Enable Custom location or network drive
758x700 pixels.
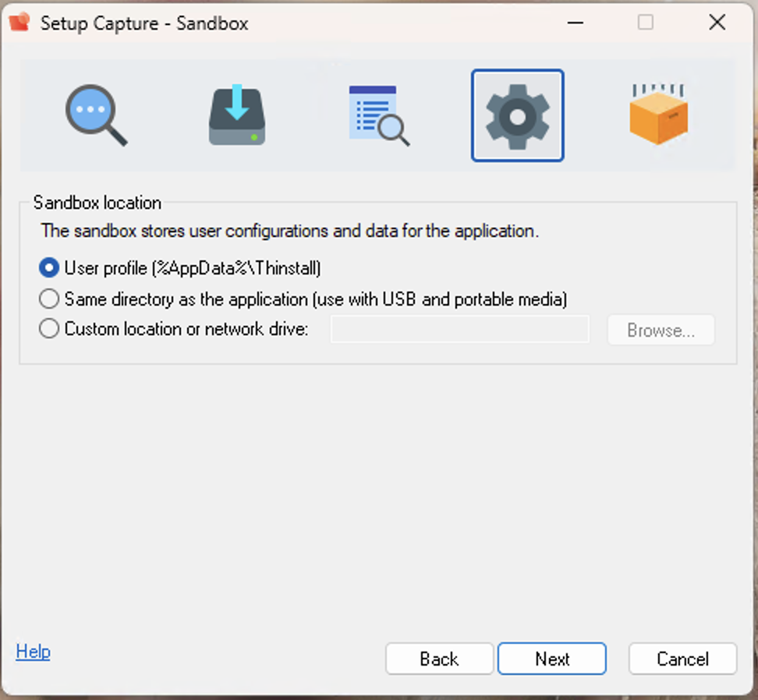49,329
